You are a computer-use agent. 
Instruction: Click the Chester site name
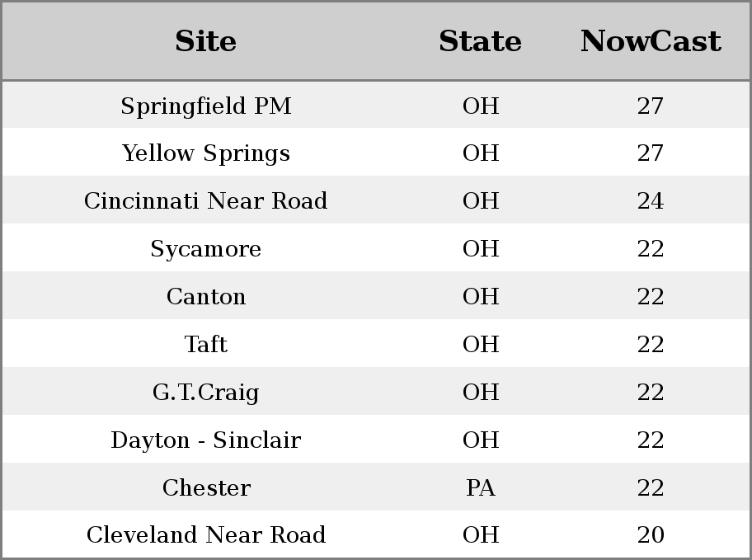[206, 487]
